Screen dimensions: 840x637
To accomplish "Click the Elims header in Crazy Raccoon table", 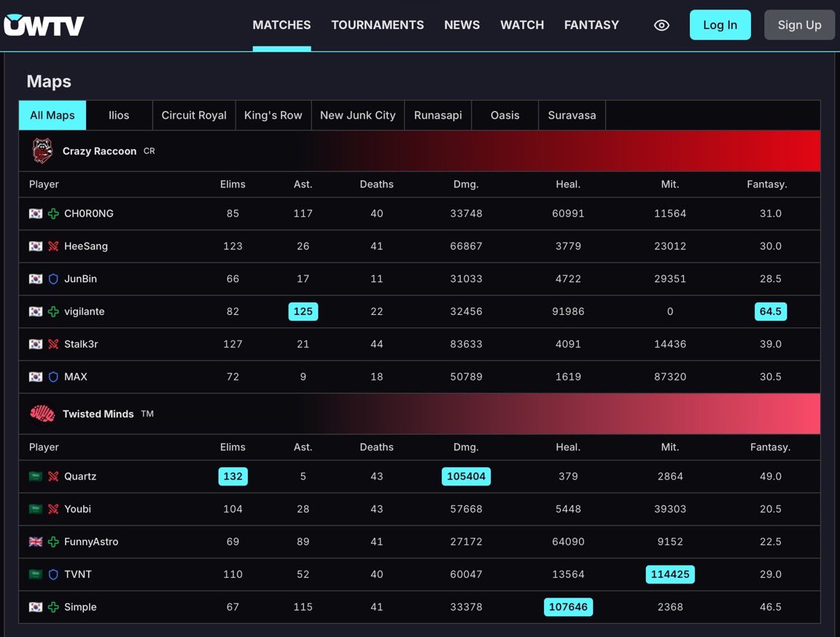I will pos(233,184).
